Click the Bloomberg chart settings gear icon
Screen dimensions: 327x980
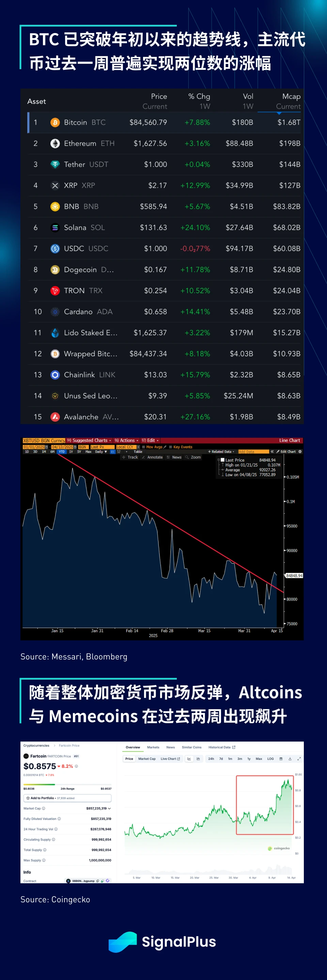pyautogui.click(x=300, y=452)
